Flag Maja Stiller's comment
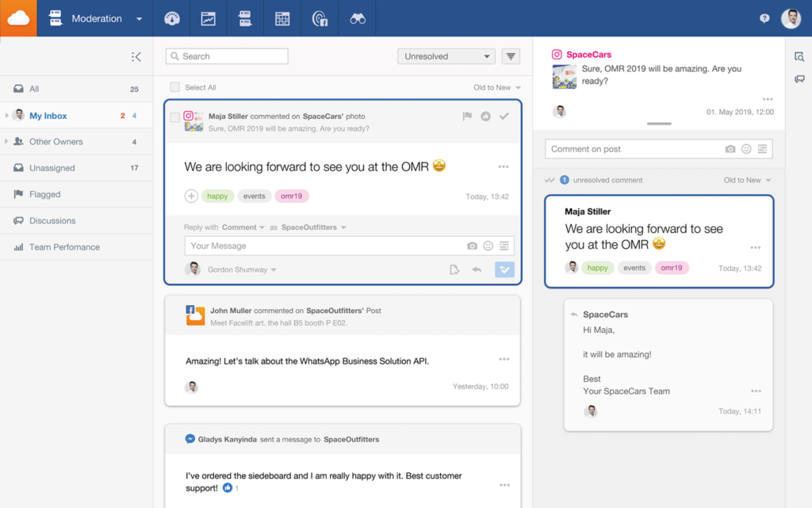The height and width of the screenshot is (508, 812). 467,116
